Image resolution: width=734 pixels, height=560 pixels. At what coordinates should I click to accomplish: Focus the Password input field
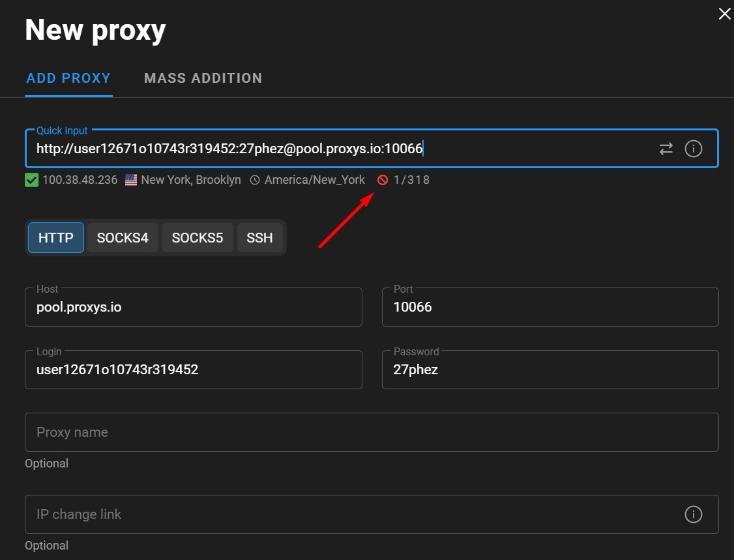point(550,370)
